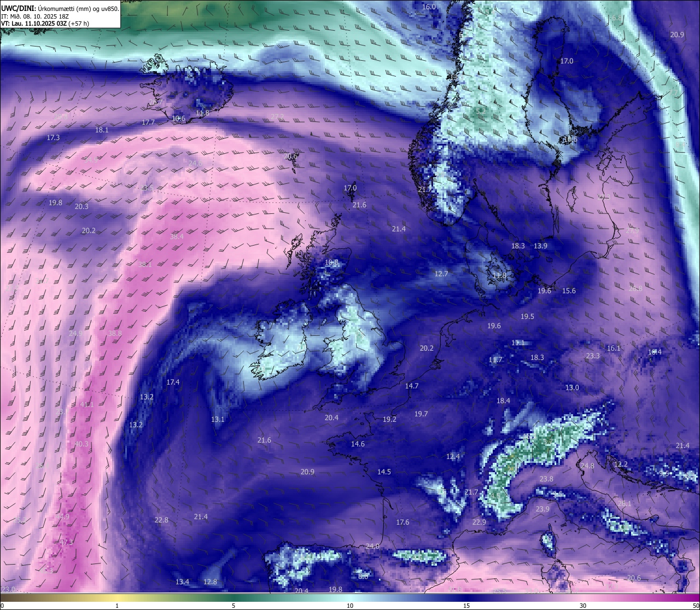Click the 18.4 value north of the Alps

click(503, 400)
